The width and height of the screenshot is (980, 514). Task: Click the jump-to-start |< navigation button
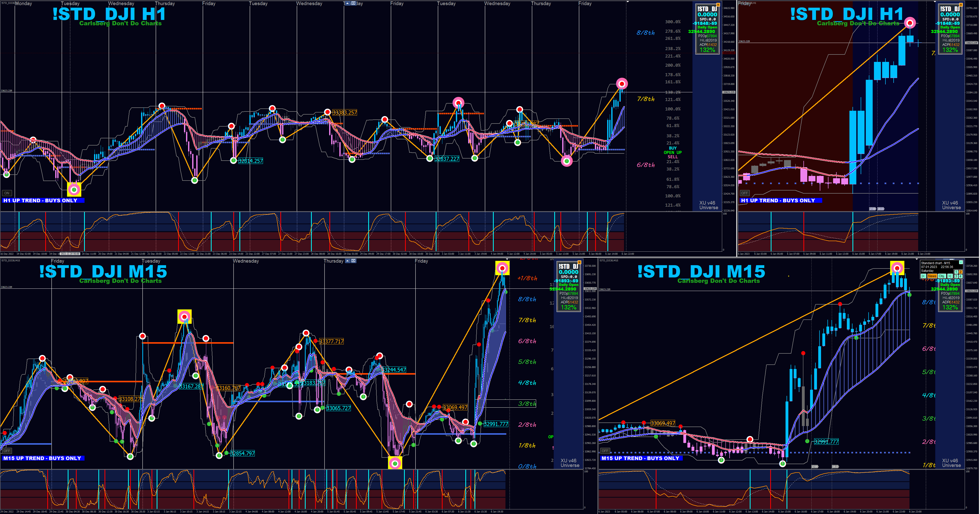pos(924,276)
